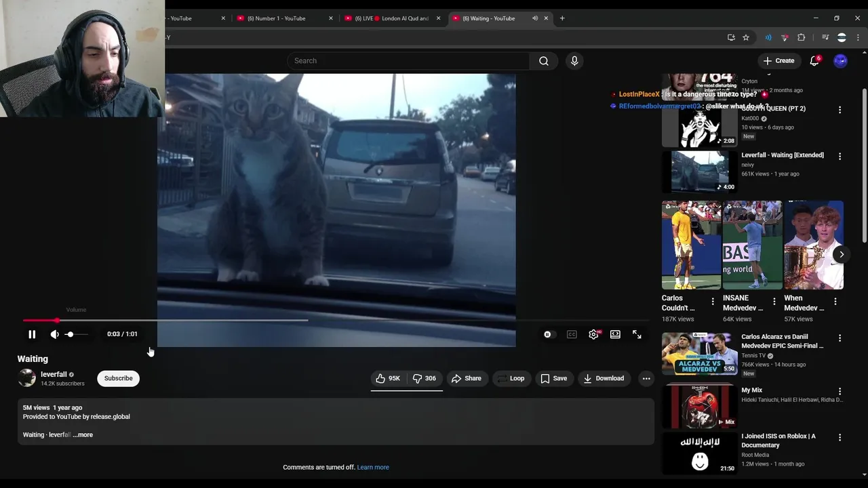Viewport: 868px width, 488px height.
Task: Click the YouTube search field
Action: coord(408,61)
